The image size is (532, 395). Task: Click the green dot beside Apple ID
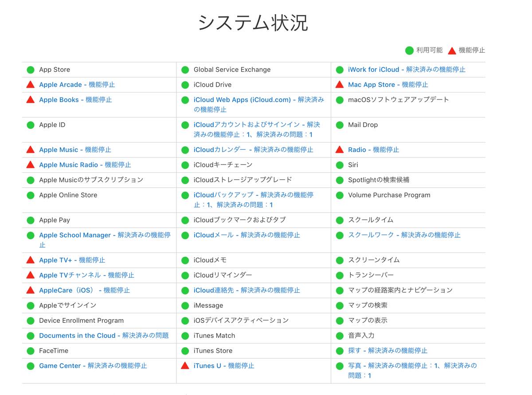[30, 125]
